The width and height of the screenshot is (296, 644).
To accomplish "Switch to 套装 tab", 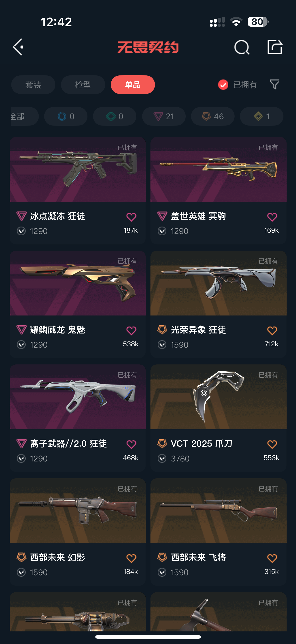I will tap(33, 84).
